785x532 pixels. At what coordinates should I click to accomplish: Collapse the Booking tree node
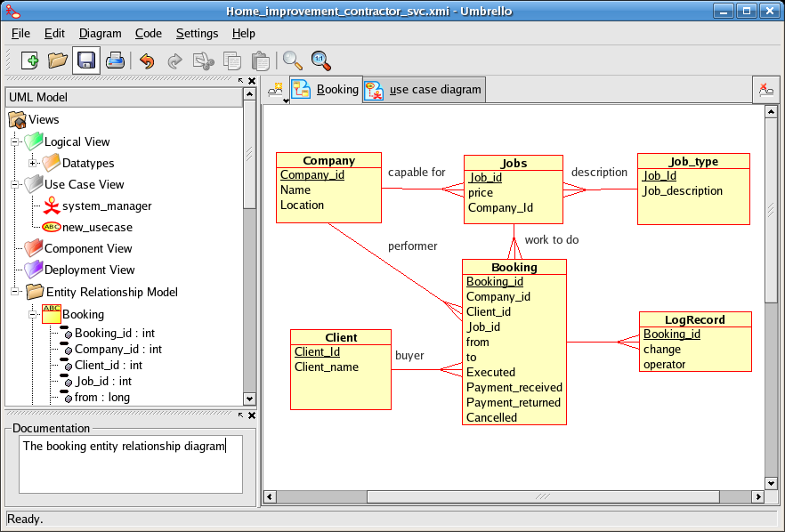tap(32, 314)
